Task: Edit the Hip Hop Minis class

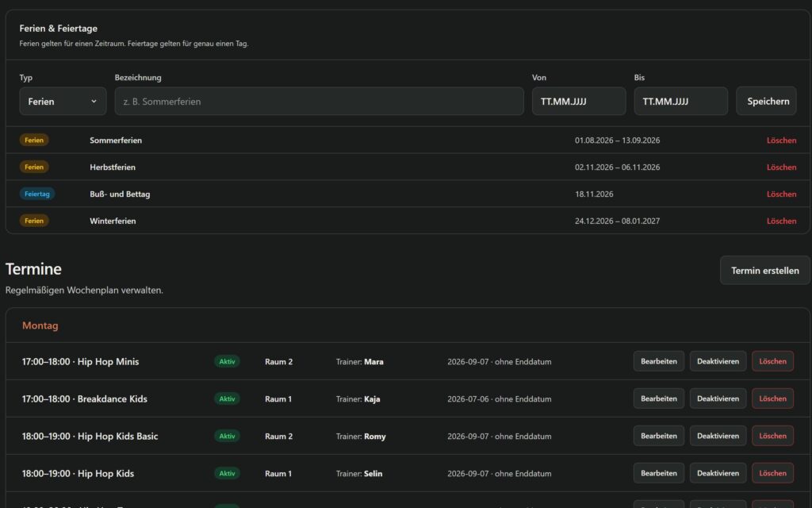Action: [658, 361]
